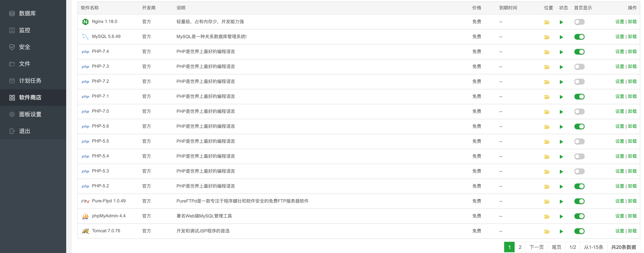Disable homepage display for MySQL 5.6.49
Image resolution: width=644 pixels, height=253 pixels.
coord(579,37)
